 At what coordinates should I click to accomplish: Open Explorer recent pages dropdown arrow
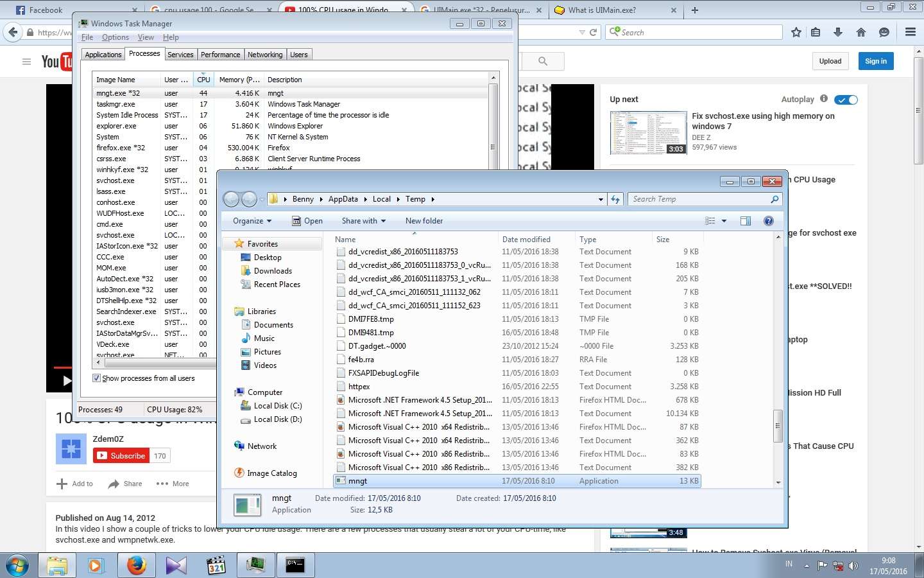(x=262, y=199)
